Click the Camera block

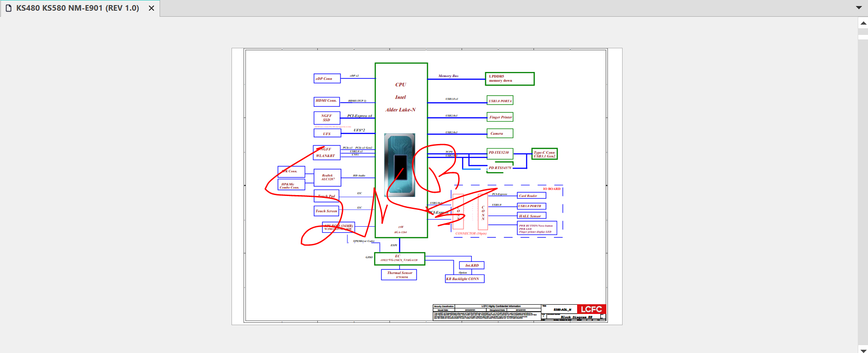coord(500,133)
